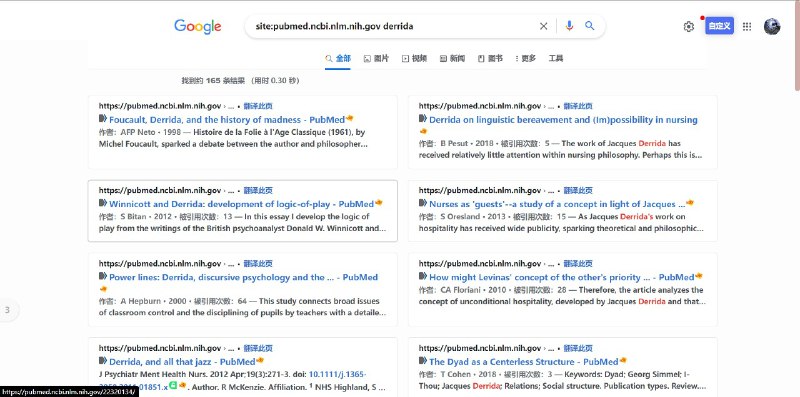The height and width of the screenshot is (397, 800).
Task: Open Power lines: Derrida discursive psychology result
Action: point(243,278)
